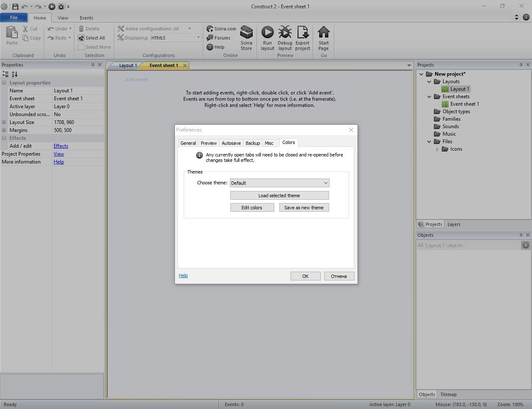532x409 pixels.
Task: Click the Redo ribbon button
Action: [57, 38]
